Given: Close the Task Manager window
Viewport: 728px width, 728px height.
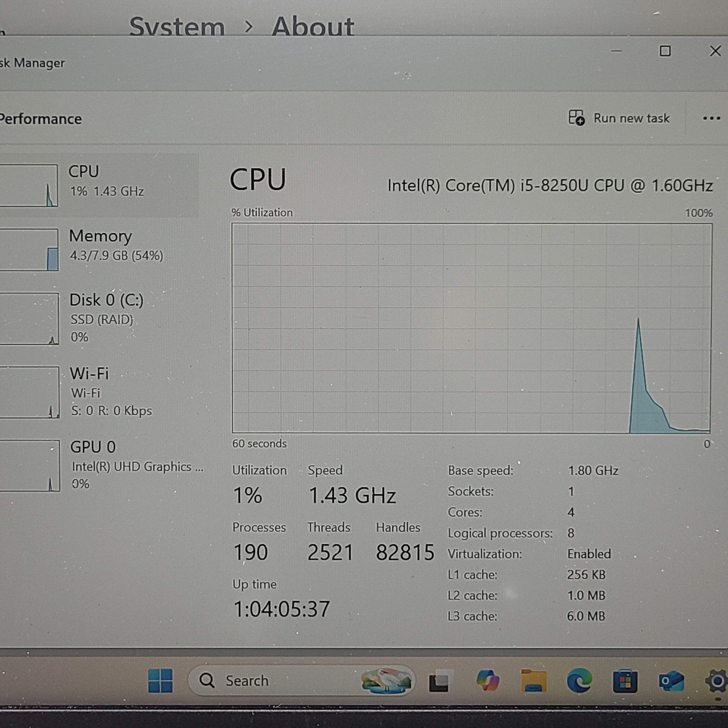Looking at the screenshot, I should (x=715, y=51).
